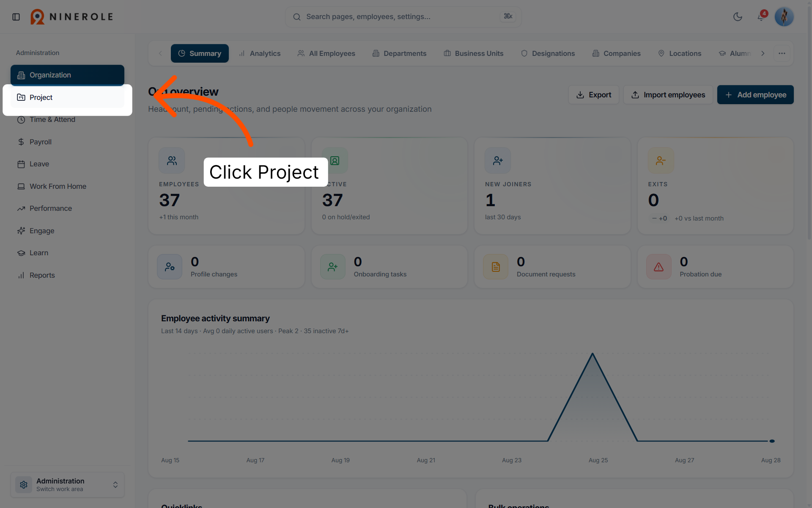Click the Ninerole logo
This screenshot has width=812, height=508.
(72, 17)
